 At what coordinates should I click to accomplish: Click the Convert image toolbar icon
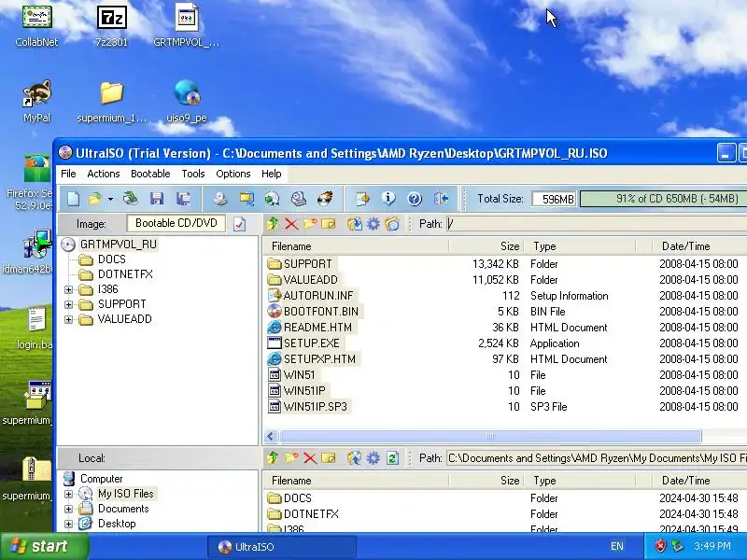point(273,199)
